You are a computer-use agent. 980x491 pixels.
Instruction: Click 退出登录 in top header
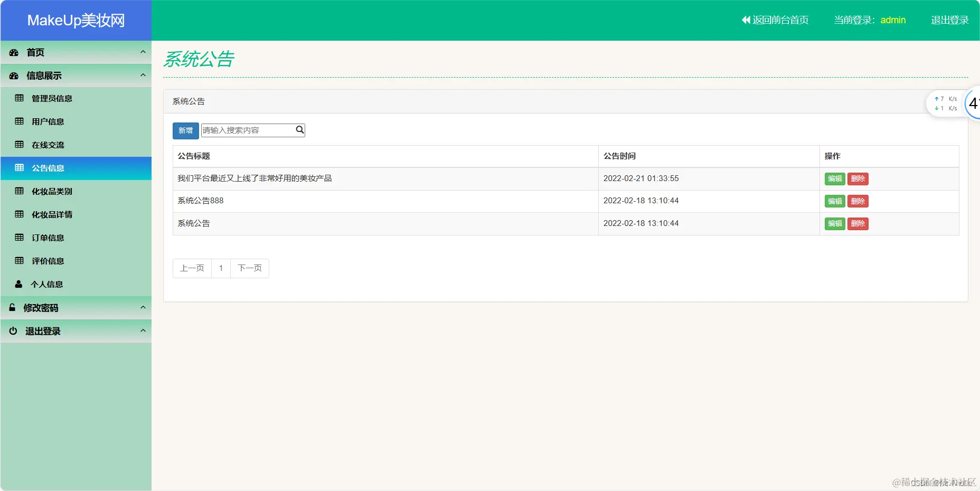(x=950, y=20)
